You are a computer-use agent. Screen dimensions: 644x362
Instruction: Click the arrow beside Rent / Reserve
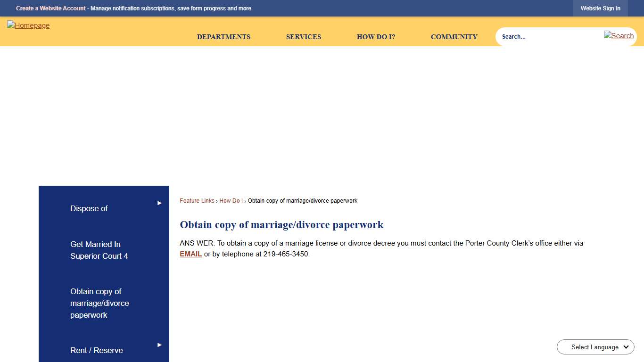tap(159, 345)
